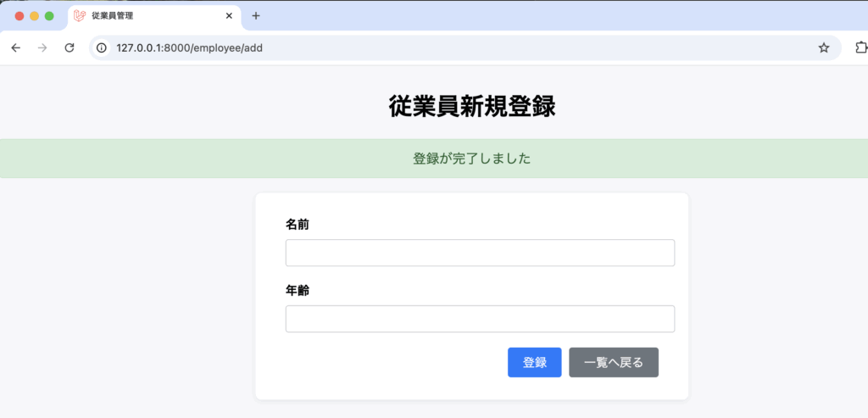The height and width of the screenshot is (418, 868).
Task: Click the 登録が完了しました success banner
Action: pos(471,159)
